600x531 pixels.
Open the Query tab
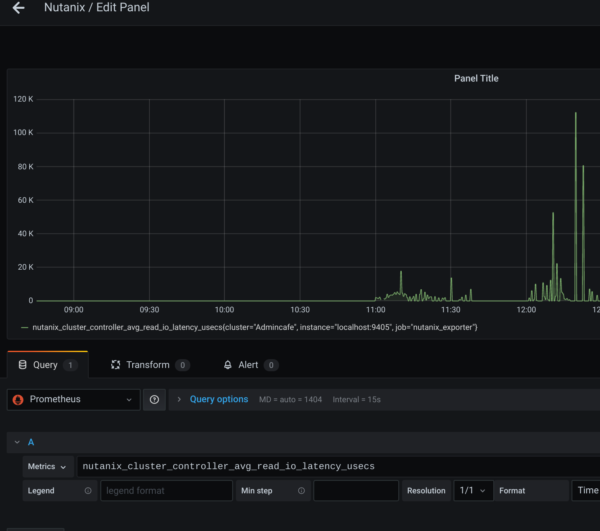tap(48, 365)
